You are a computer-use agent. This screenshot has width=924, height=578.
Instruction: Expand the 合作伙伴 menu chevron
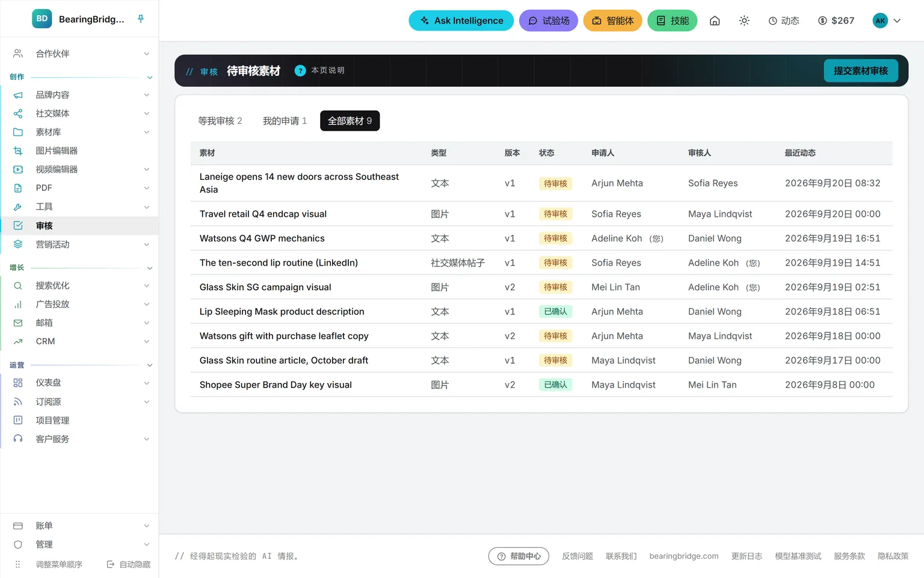click(x=146, y=54)
